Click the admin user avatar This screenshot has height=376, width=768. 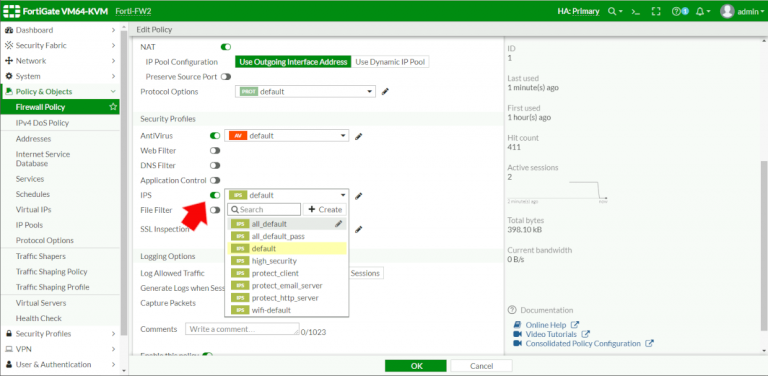pyautogui.click(x=727, y=11)
